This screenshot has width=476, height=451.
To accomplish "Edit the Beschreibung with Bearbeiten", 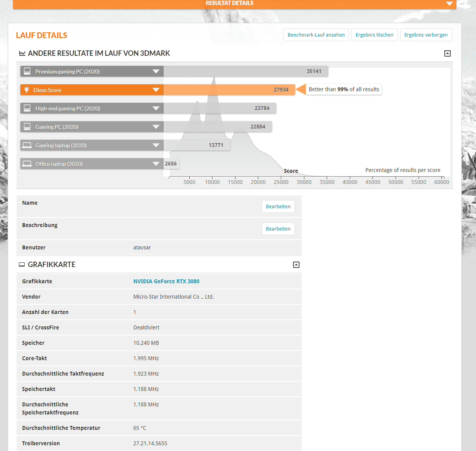I will [x=278, y=229].
